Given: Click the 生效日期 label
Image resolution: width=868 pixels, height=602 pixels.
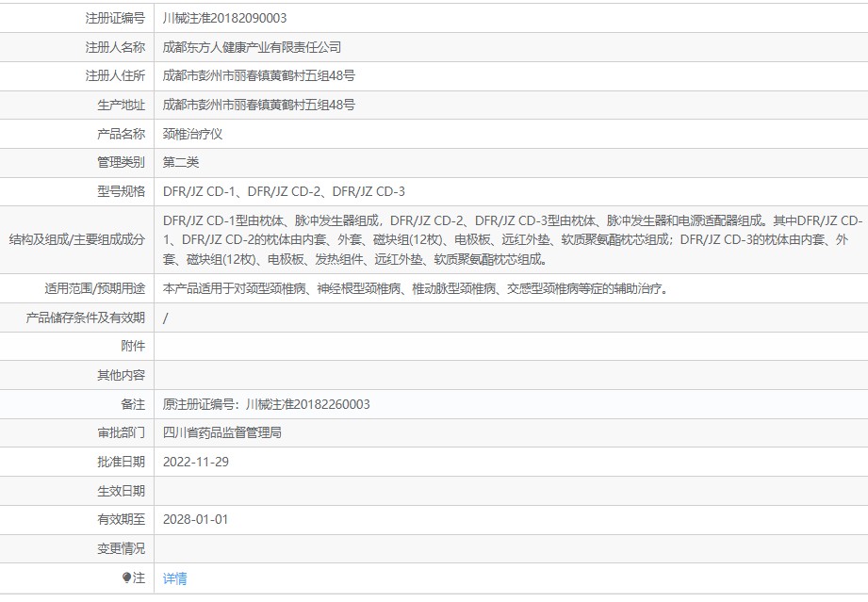Looking at the screenshot, I should click(122, 491).
